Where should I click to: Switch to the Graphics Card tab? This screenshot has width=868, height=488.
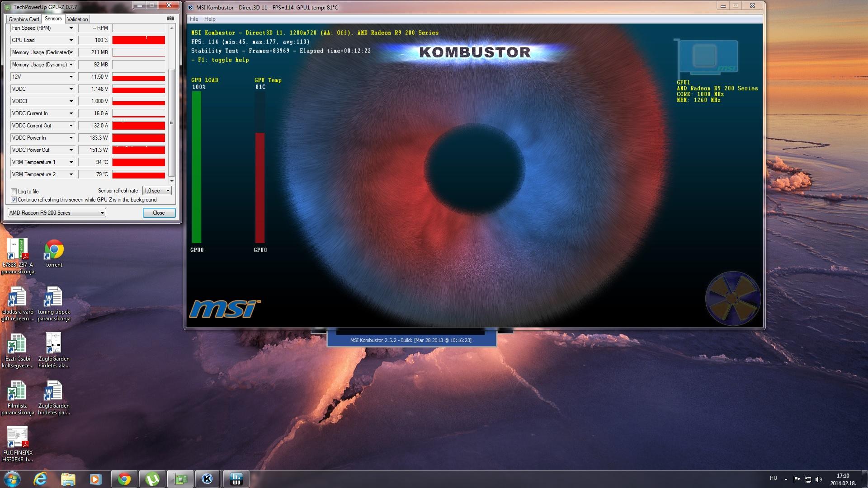coord(24,19)
